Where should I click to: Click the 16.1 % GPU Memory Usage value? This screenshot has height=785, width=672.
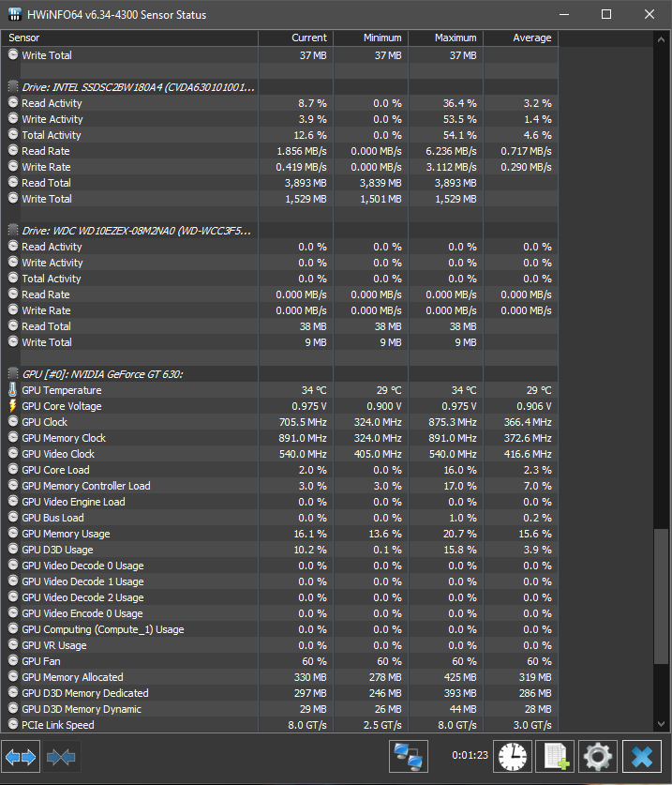[x=309, y=534]
